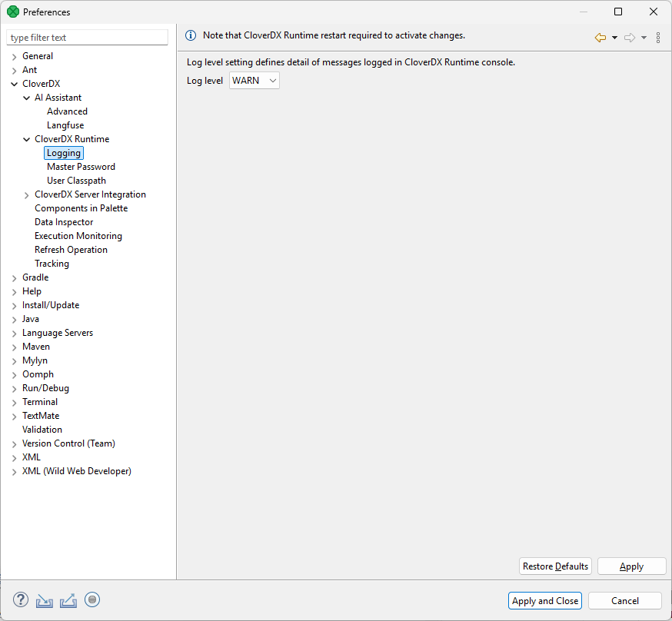Open the back history dropdown arrow
This screenshot has height=621, width=672.
pos(614,38)
